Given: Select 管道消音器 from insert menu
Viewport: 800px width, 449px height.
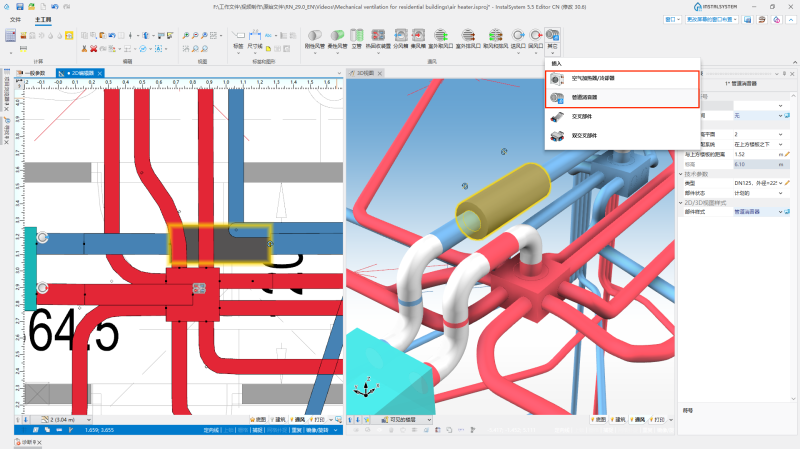Looking at the screenshot, I should pos(622,97).
